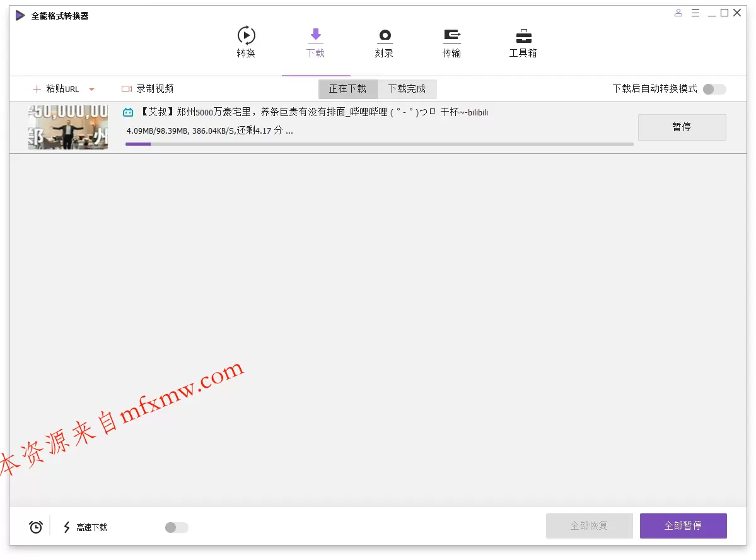
Task: Toggle 下载后自动转换模式 switch
Action: (x=714, y=89)
